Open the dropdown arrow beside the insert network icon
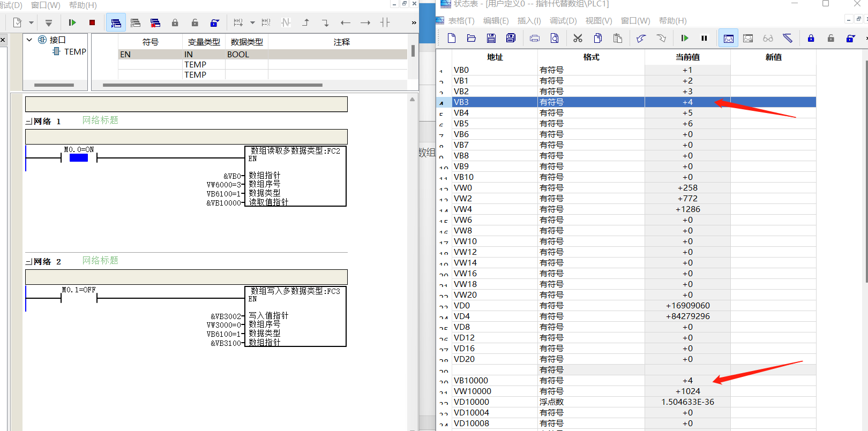Viewport: 868px width, 431px height. coord(252,22)
